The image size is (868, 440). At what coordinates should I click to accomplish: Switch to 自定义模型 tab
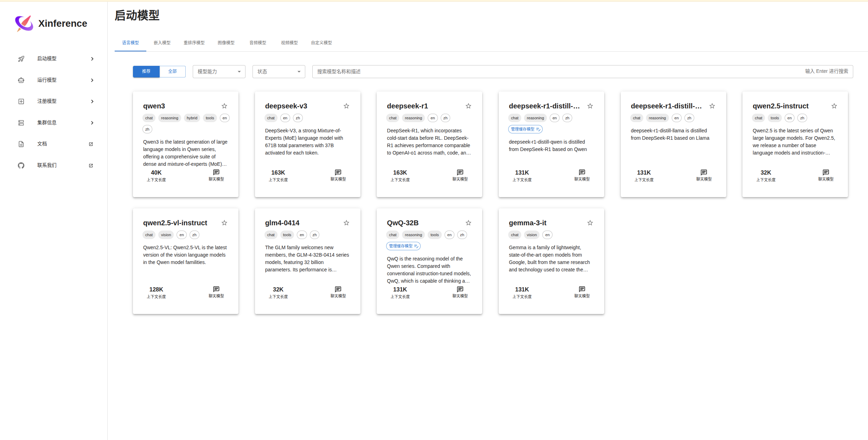pos(321,43)
